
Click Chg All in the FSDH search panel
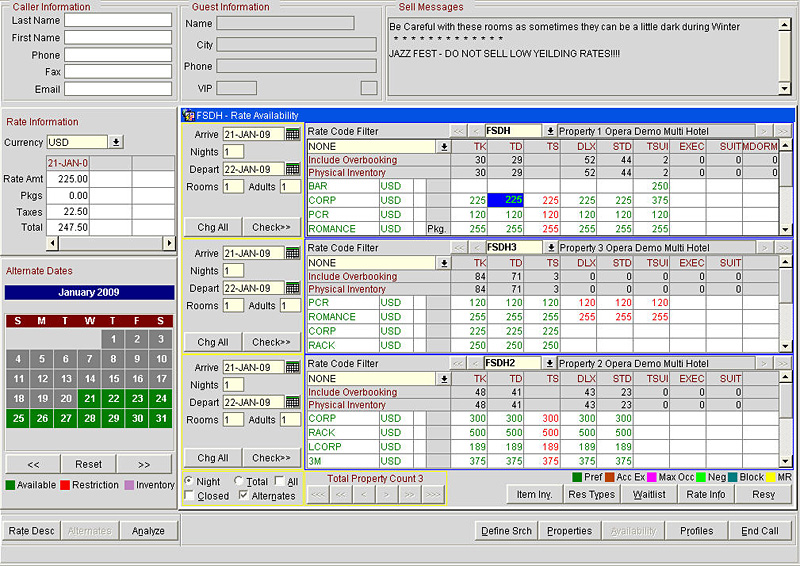213,227
